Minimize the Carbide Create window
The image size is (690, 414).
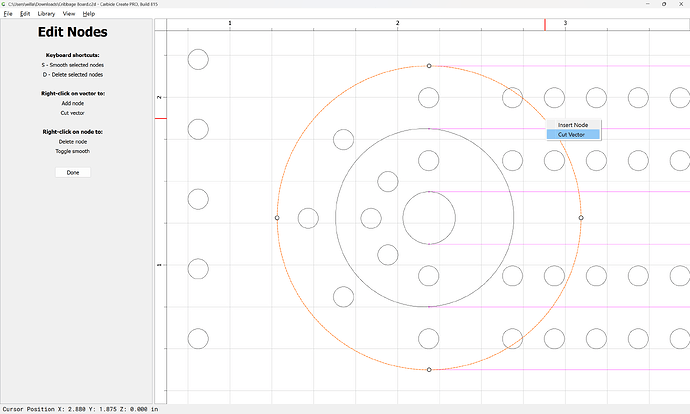point(648,4)
